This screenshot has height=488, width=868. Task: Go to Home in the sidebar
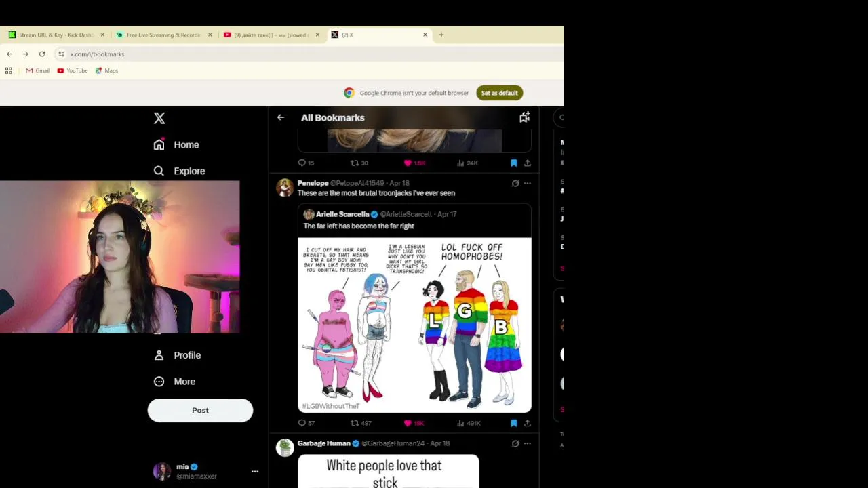(x=176, y=144)
